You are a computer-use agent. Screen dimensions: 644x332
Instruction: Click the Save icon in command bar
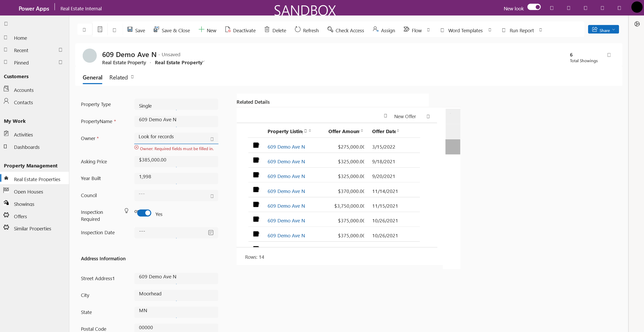(130, 30)
